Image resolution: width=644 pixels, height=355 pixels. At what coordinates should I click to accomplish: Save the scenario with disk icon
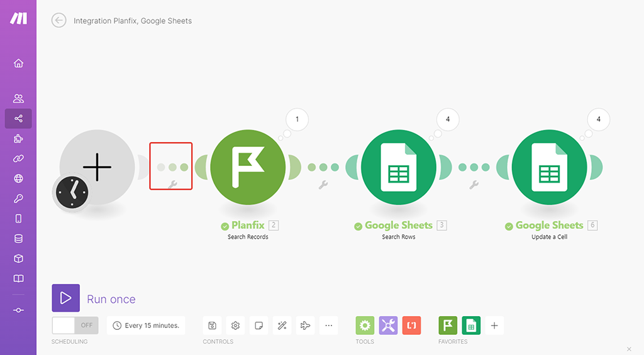click(213, 325)
